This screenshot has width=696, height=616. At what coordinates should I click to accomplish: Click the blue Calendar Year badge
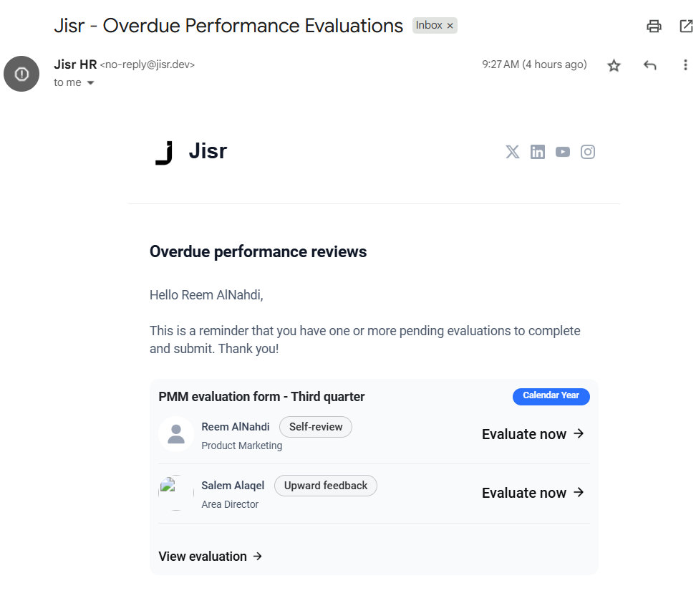[x=551, y=396]
